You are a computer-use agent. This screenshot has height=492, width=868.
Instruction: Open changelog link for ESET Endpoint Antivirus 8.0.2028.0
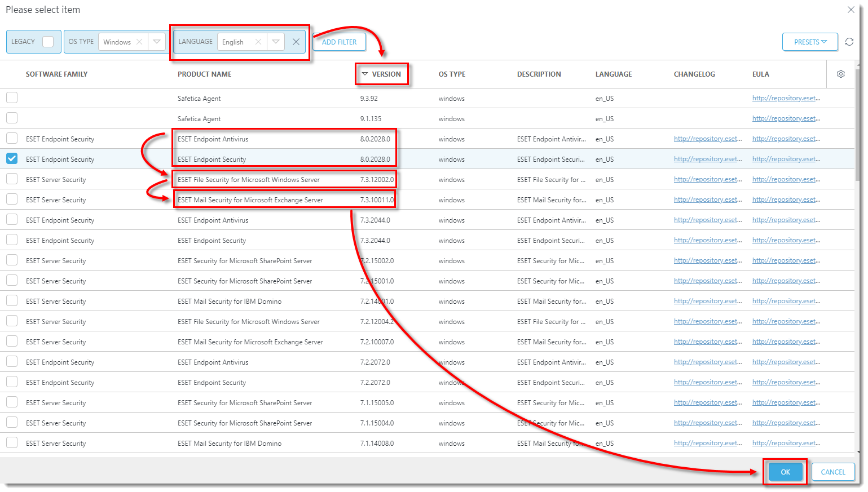point(708,139)
